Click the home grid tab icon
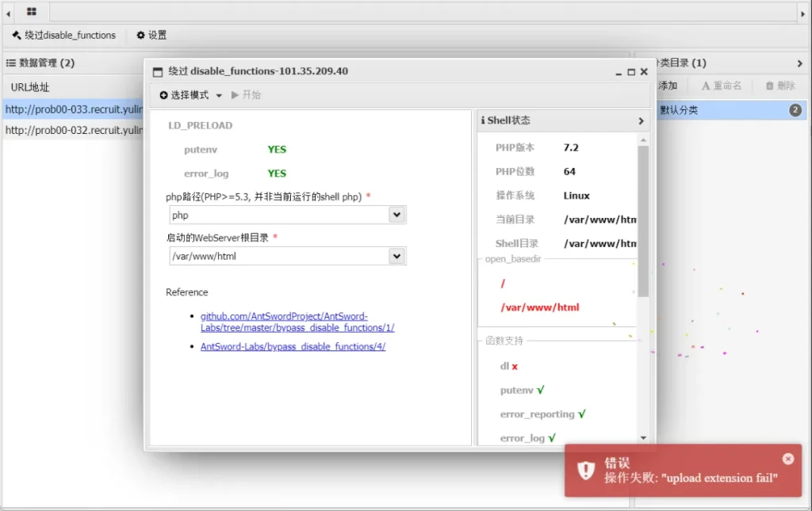Screen dimensions: 812x511 tap(32, 12)
